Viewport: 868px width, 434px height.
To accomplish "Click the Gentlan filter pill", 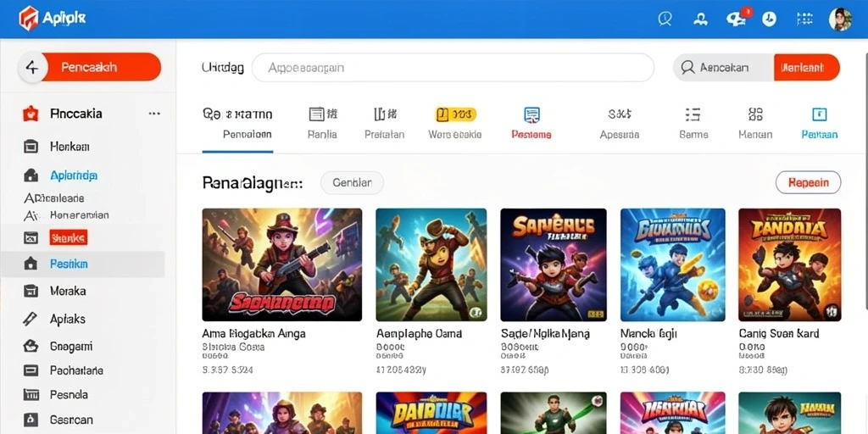I will tap(352, 183).
